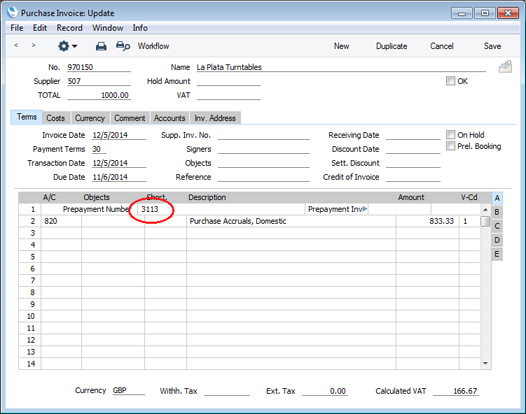Tick the OK checkbox
The height and width of the screenshot is (414, 526).
[x=450, y=81]
